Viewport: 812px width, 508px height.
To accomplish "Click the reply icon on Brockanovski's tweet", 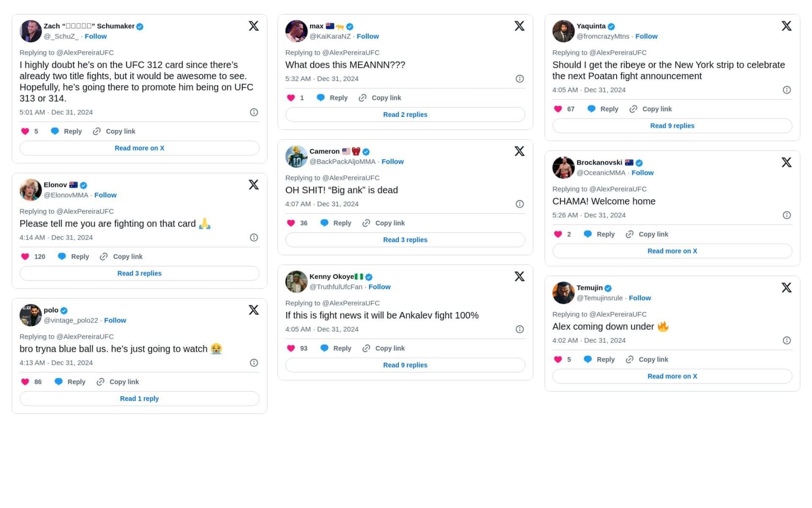I will click(x=587, y=234).
